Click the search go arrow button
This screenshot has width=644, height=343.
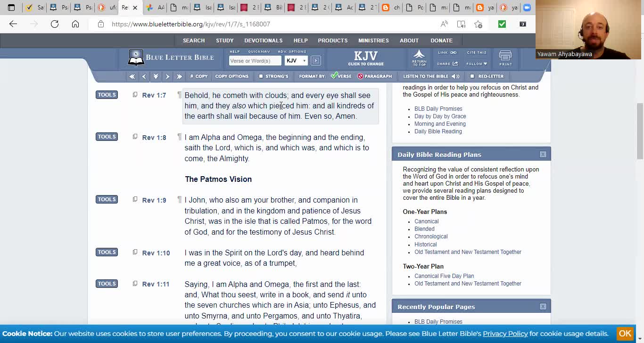316,60
